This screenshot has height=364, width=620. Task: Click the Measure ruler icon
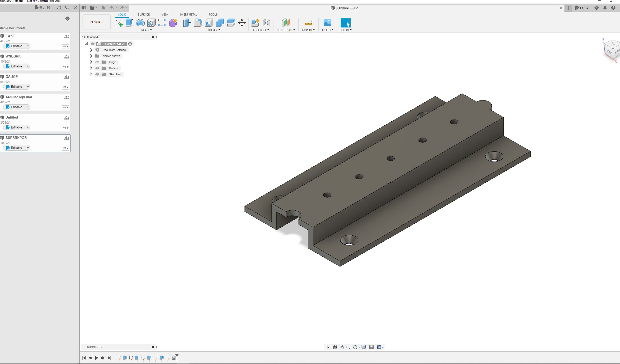point(308,23)
